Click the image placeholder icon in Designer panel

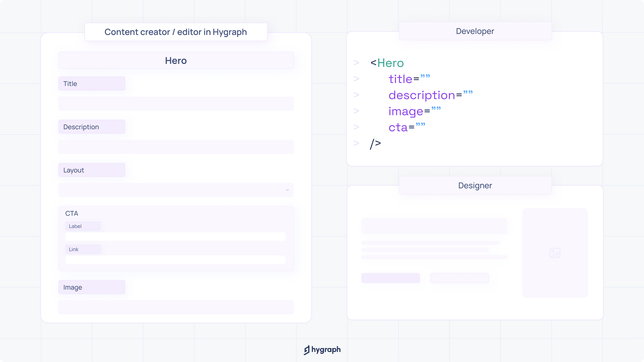[x=555, y=253]
